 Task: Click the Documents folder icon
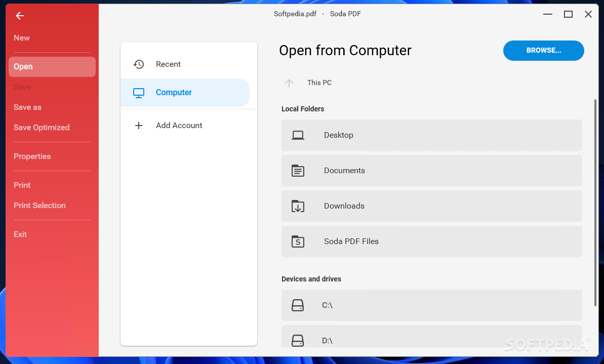pyautogui.click(x=298, y=171)
